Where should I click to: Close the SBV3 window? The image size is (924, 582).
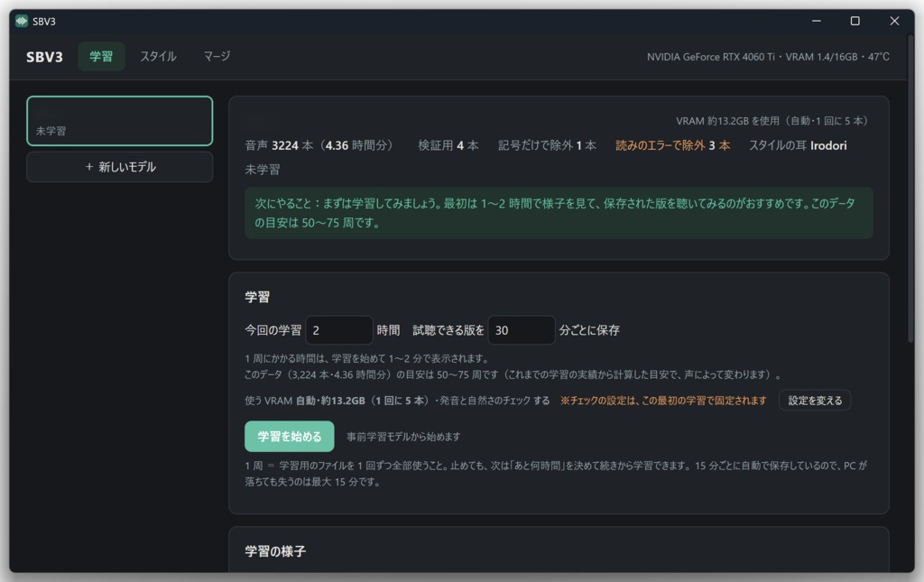pos(894,22)
